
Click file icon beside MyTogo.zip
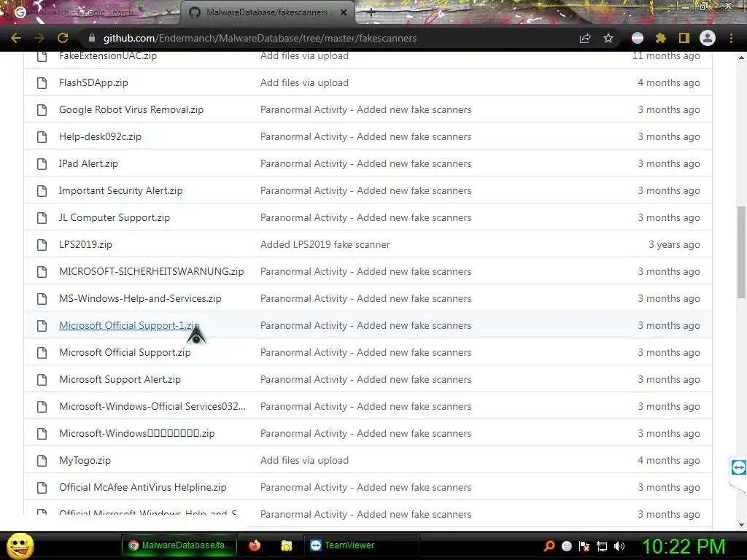coord(42,461)
